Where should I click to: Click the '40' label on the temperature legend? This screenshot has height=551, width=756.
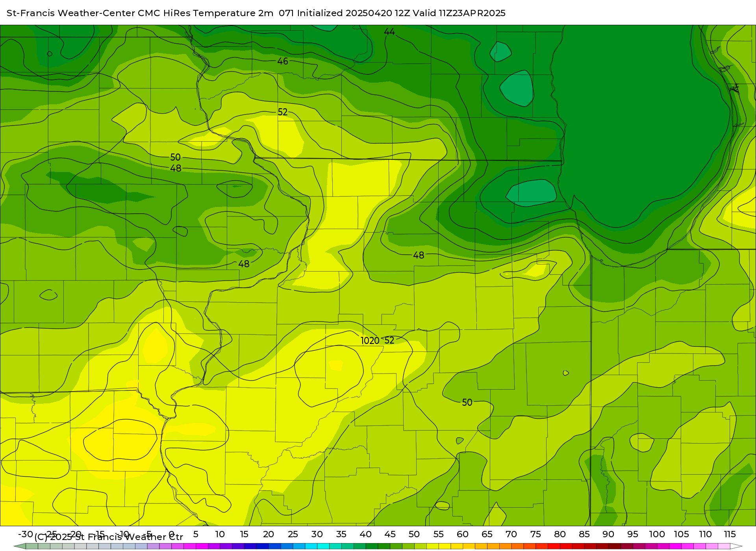366,534
